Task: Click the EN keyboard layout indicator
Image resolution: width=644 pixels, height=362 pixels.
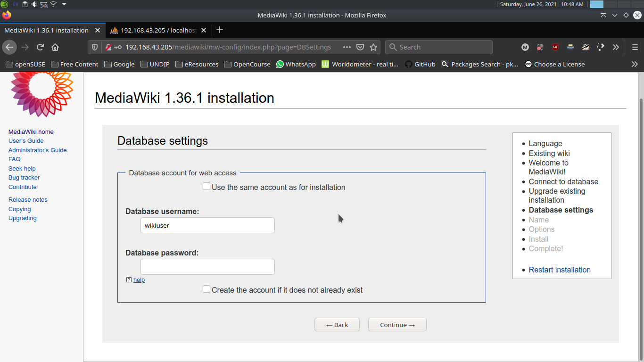Action: coord(16,4)
